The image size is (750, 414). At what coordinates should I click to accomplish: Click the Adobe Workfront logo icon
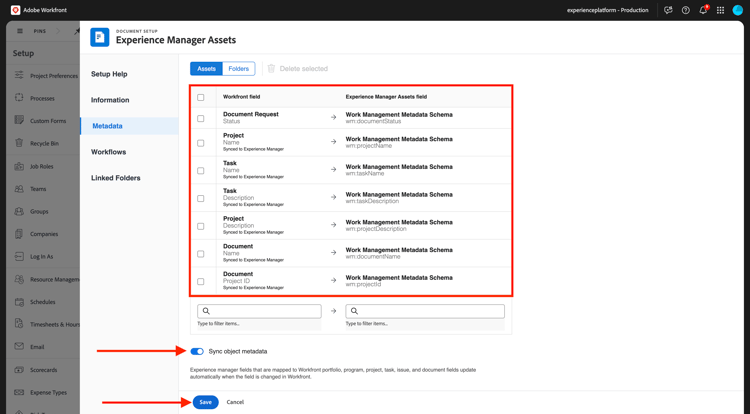click(x=16, y=10)
